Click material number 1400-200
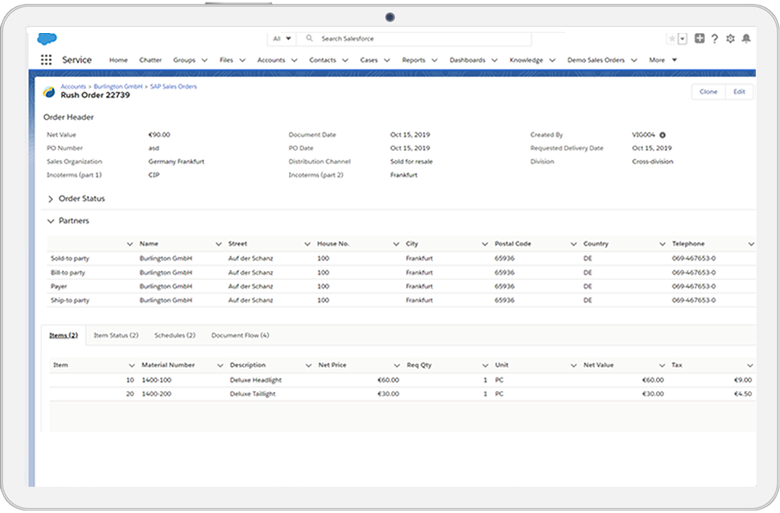 156,394
